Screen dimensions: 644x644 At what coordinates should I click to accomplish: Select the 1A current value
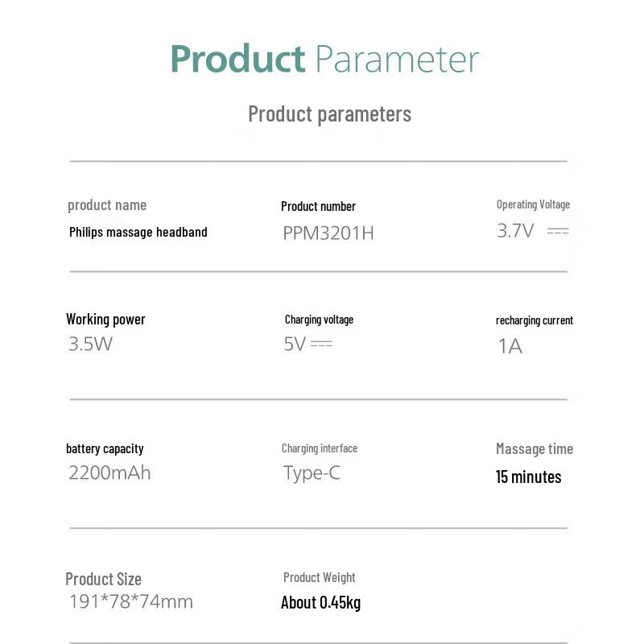[x=510, y=346]
